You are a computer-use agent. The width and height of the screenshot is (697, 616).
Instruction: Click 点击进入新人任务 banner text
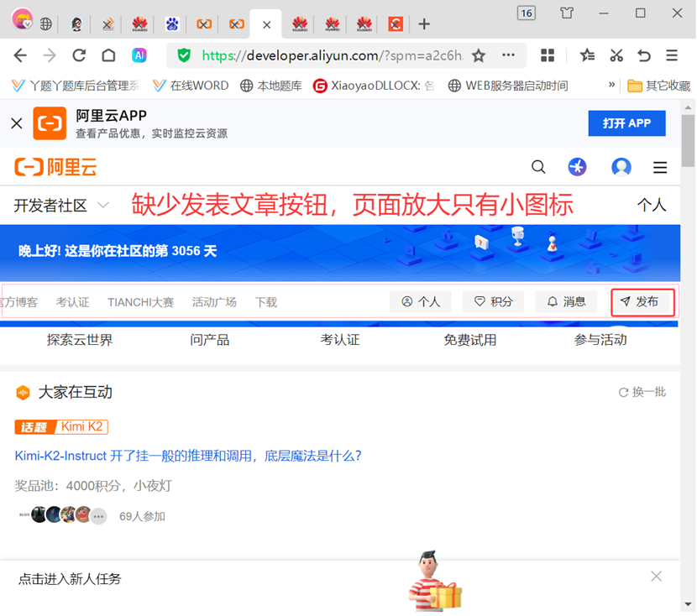[x=70, y=579]
